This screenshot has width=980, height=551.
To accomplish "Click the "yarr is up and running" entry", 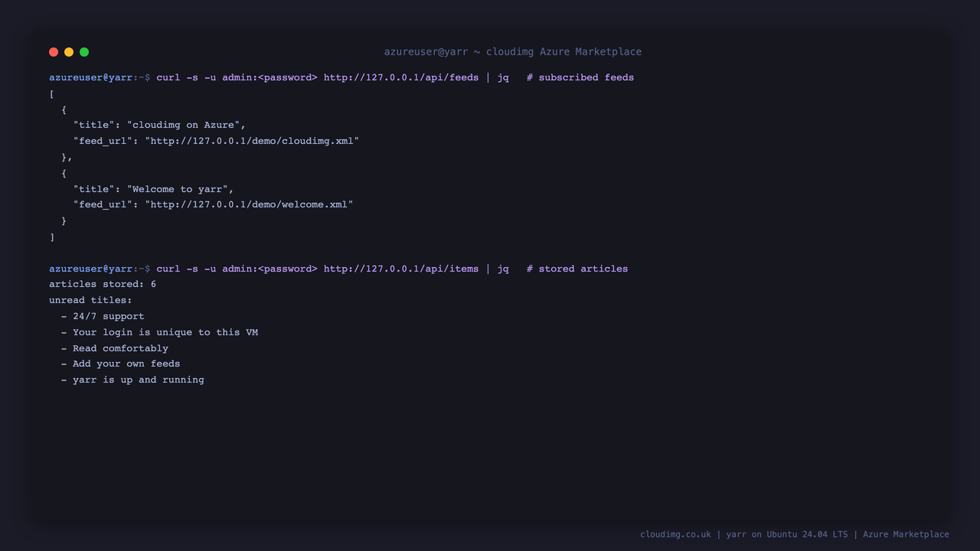I will (x=132, y=380).
